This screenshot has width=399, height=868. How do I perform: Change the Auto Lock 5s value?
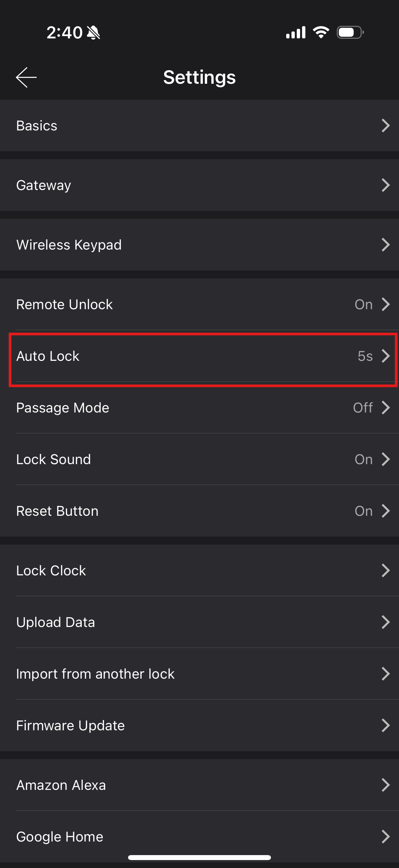click(365, 356)
